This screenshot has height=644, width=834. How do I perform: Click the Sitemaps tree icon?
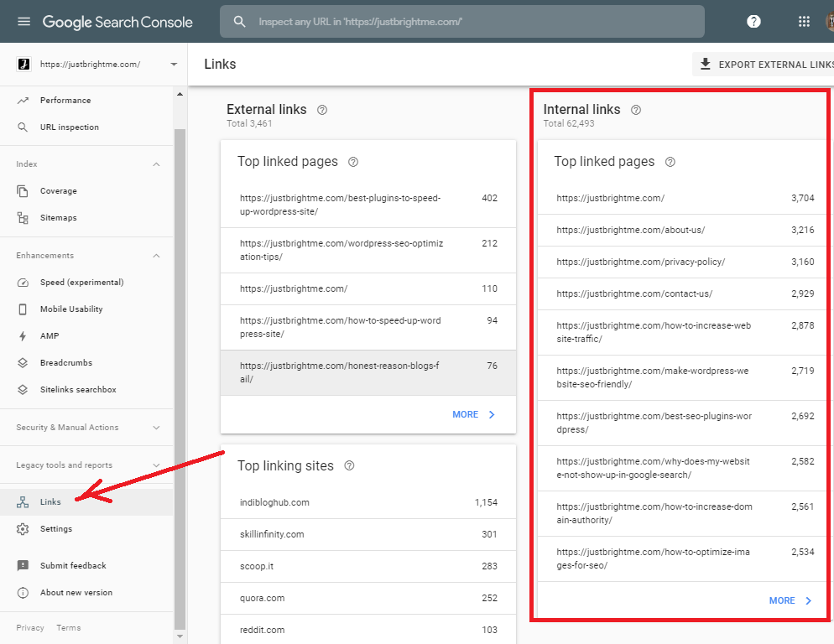click(x=23, y=217)
